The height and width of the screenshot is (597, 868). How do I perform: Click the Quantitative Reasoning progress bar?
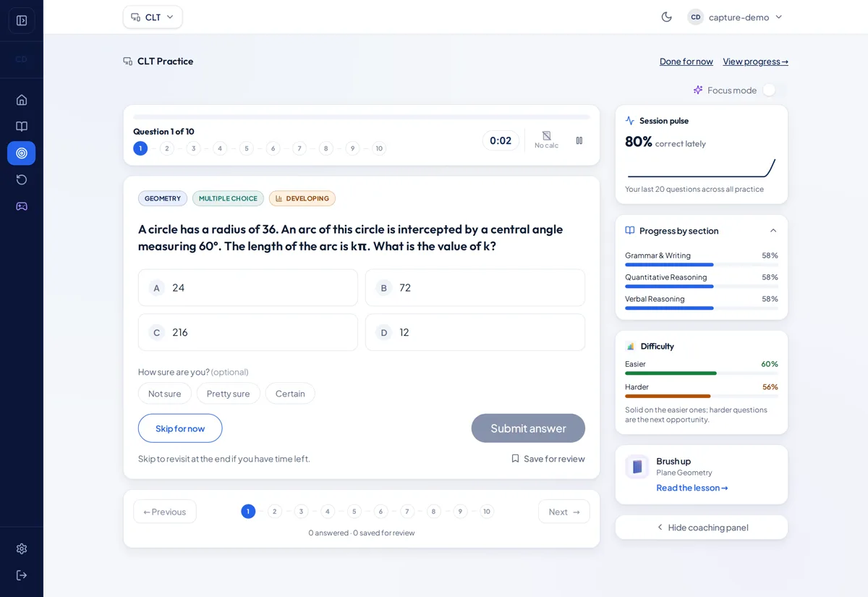[702, 287]
